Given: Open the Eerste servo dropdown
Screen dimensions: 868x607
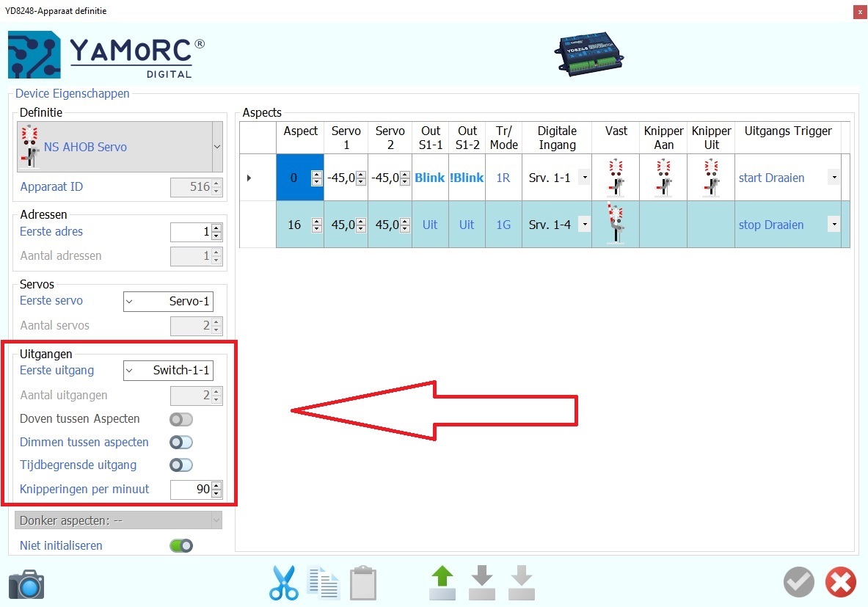Looking at the screenshot, I should [x=130, y=301].
